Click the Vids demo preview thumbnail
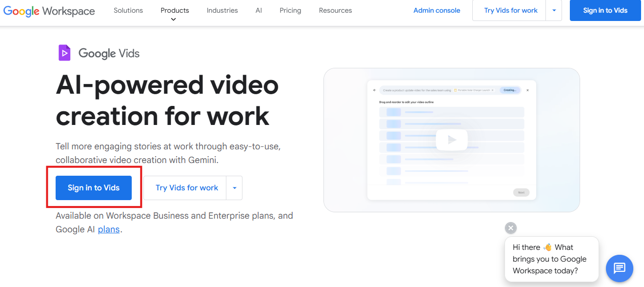 [452, 140]
